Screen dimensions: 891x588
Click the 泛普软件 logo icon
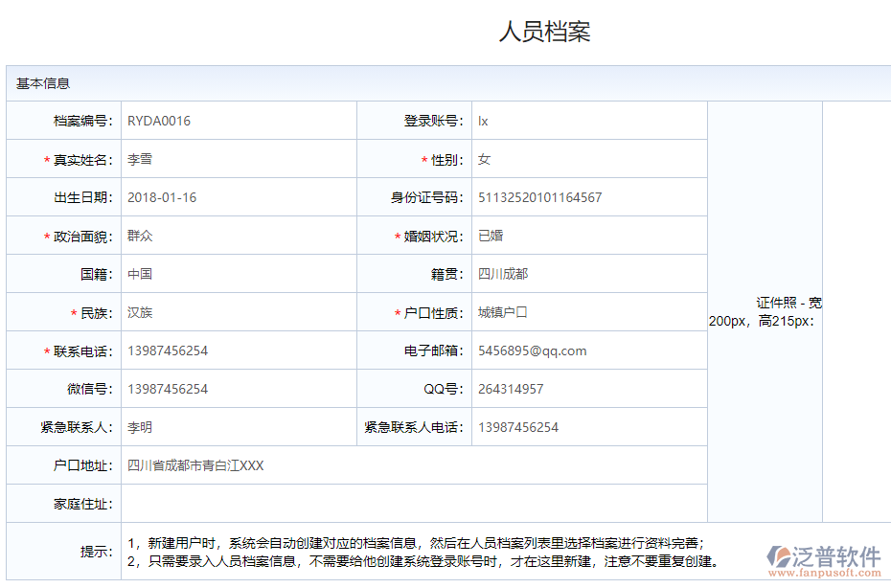[781, 557]
